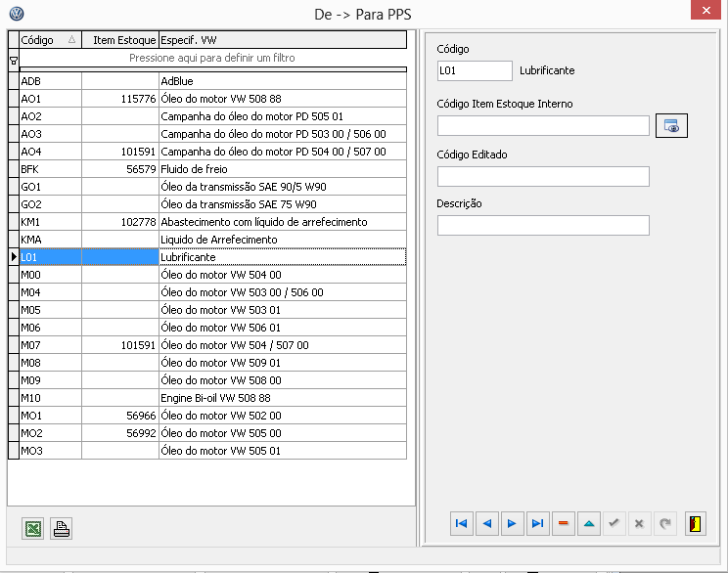
Task: Select the M05 code cell
Action: [x=50, y=310]
